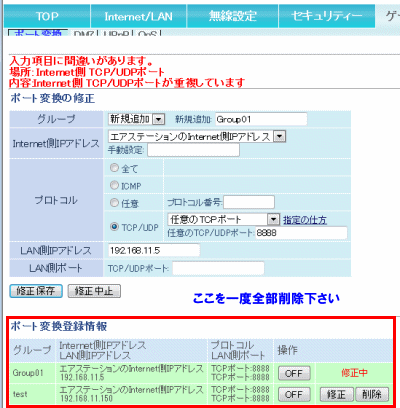Viewport: 400px width, 408px height.
Task: Focus the LAN側IPアドレス input field
Action: (154, 250)
